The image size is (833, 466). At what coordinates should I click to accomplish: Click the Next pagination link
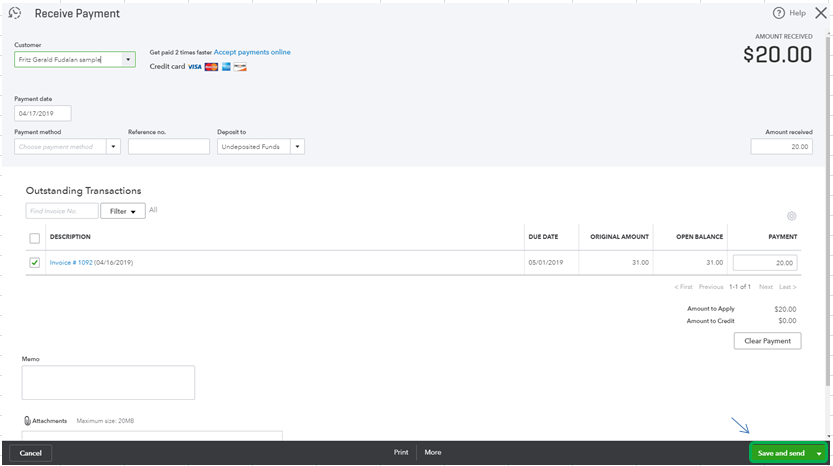point(766,287)
